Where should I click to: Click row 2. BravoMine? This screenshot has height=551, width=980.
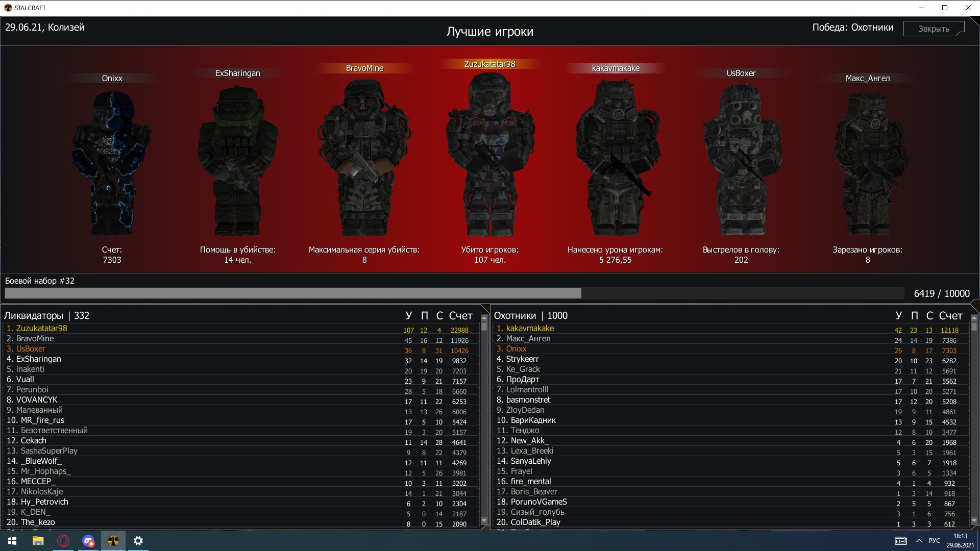point(241,339)
